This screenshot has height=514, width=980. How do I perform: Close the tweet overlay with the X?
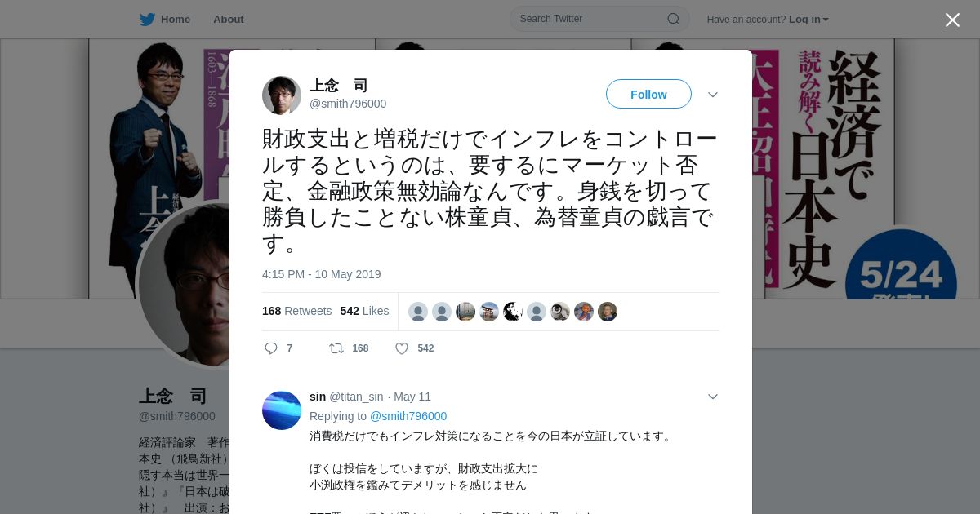tap(952, 20)
